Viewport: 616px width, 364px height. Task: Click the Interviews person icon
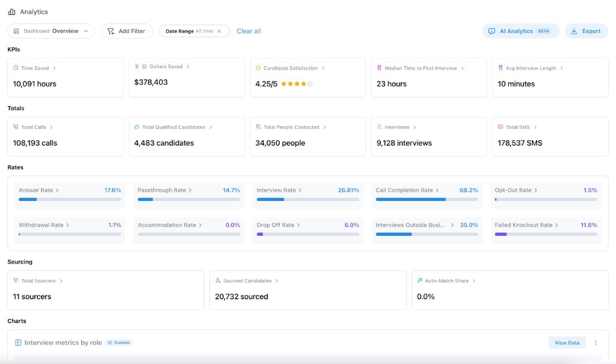(x=379, y=126)
